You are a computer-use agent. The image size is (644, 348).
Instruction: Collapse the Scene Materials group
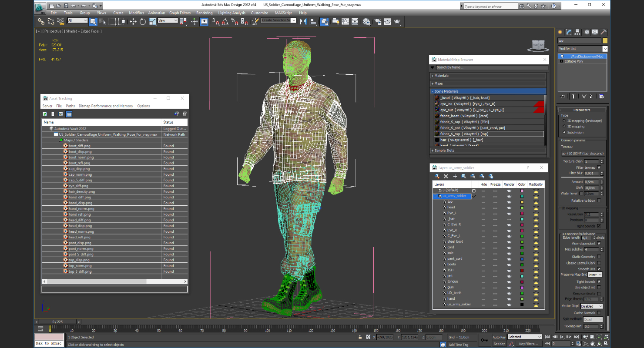(488, 91)
